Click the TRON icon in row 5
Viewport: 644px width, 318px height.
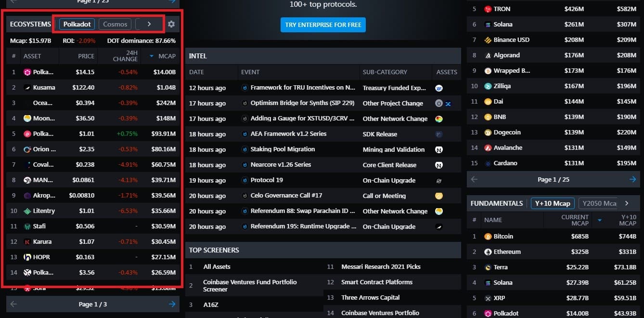[x=488, y=9]
